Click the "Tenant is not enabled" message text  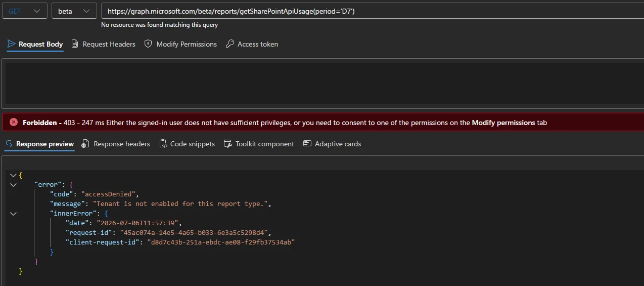(x=181, y=204)
